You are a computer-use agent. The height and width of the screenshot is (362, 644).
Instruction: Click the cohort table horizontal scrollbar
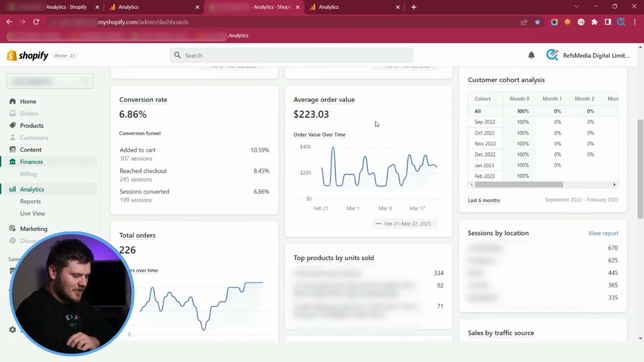point(518,185)
